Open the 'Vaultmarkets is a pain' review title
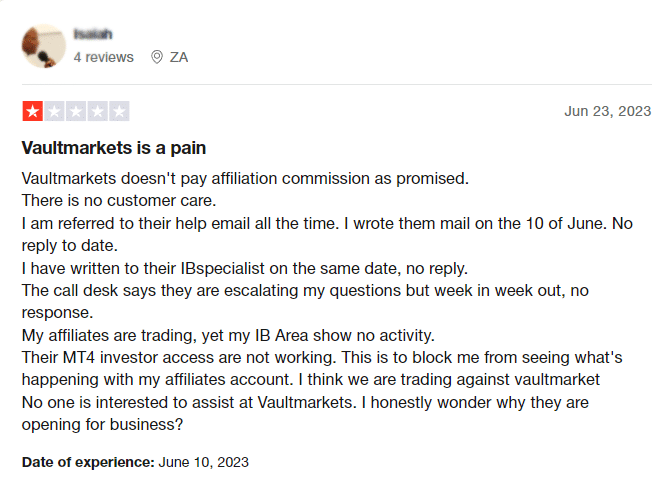668x483 pixels. click(114, 148)
